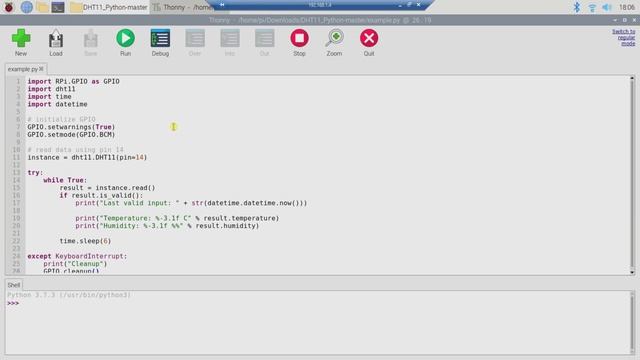Click 'GPIO.setmode(GPIO.BCM)' code line
The height and width of the screenshot is (360, 640).
tap(71, 134)
